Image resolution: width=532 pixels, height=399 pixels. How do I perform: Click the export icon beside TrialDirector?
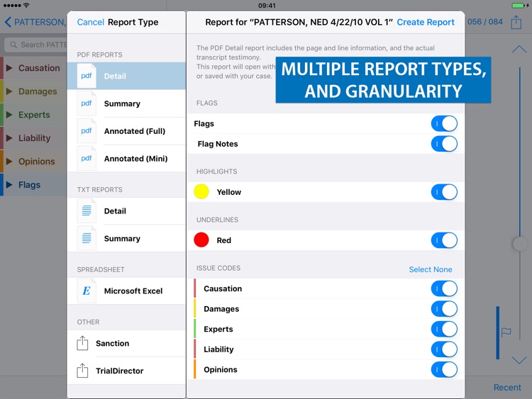point(82,371)
